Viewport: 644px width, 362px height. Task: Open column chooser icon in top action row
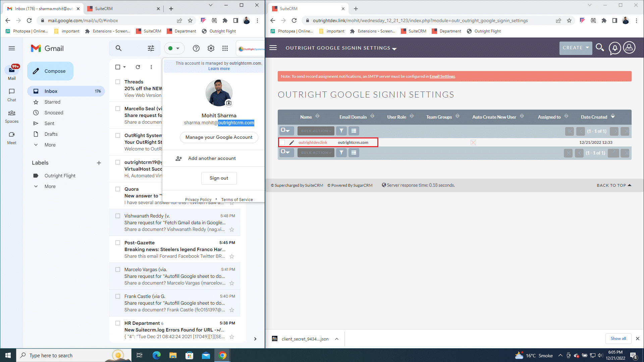pos(354,131)
